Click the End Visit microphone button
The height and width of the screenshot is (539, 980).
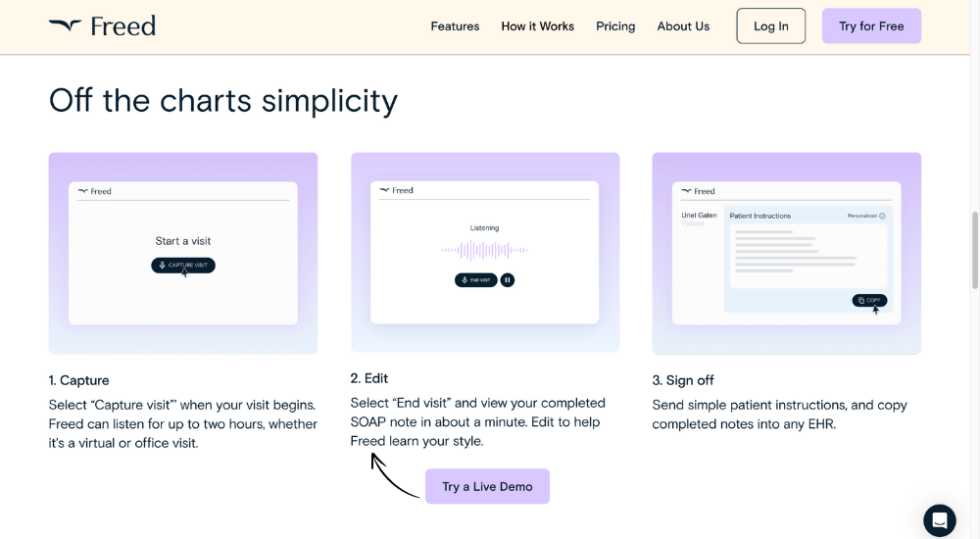[x=475, y=280]
